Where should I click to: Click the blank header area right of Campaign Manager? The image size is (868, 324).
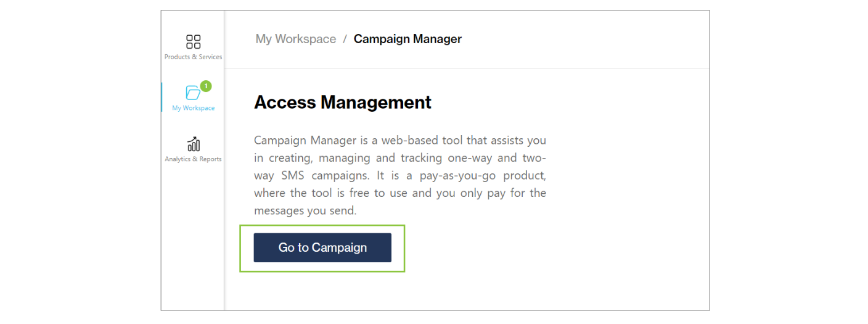click(586, 39)
